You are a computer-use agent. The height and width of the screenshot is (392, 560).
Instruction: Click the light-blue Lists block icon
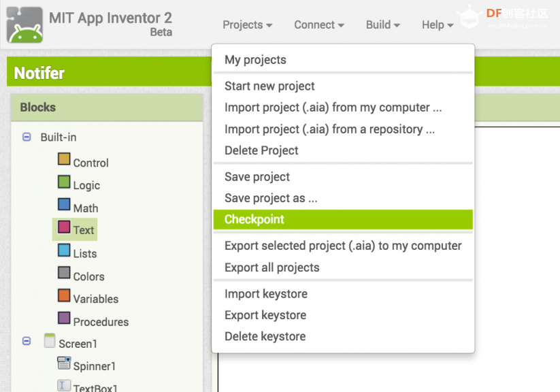64,250
